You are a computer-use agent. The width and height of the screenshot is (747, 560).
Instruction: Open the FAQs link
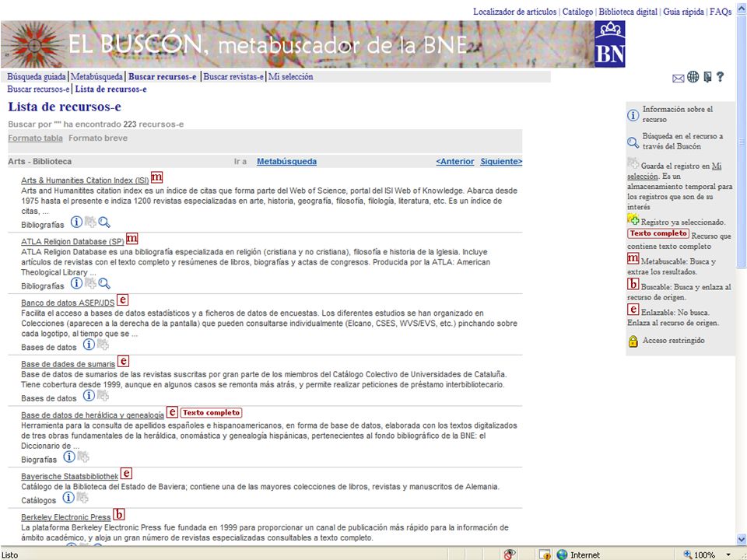click(x=721, y=12)
